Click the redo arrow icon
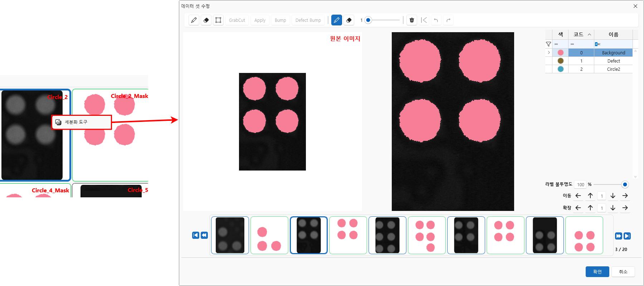The height and width of the screenshot is (286, 644). coord(448,20)
